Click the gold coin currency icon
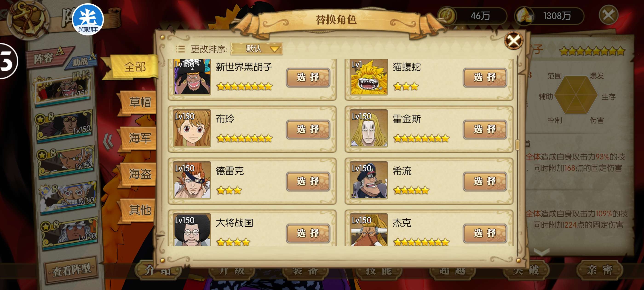This screenshot has height=290, width=644. (447, 16)
